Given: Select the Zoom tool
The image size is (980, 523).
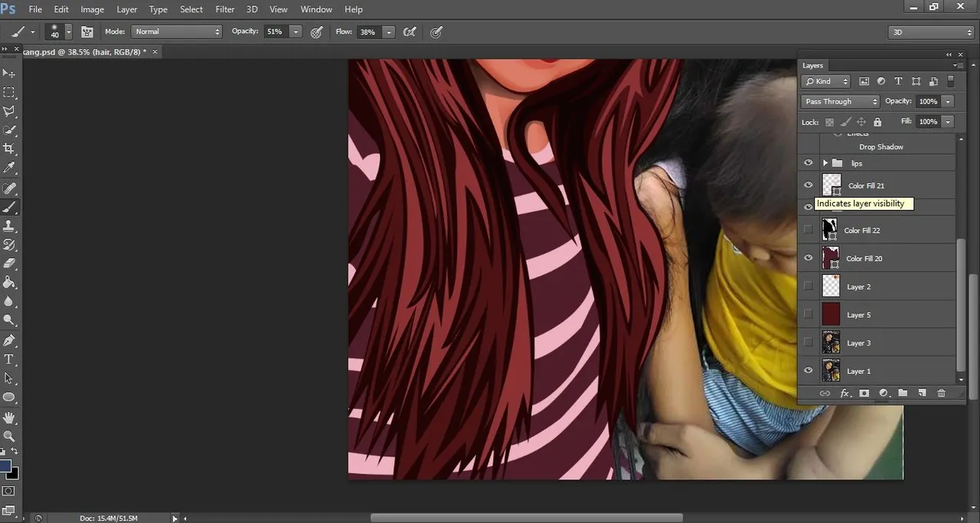Looking at the screenshot, I should tap(9, 436).
